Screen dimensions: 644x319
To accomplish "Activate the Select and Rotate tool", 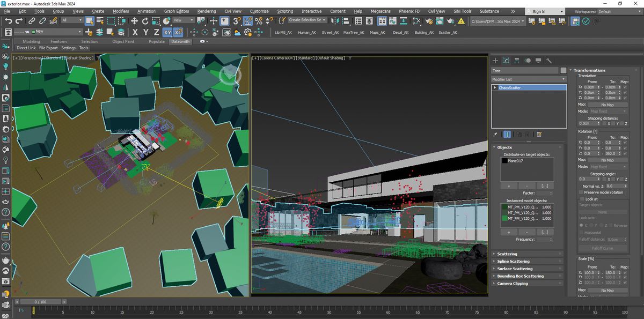I will (x=145, y=21).
